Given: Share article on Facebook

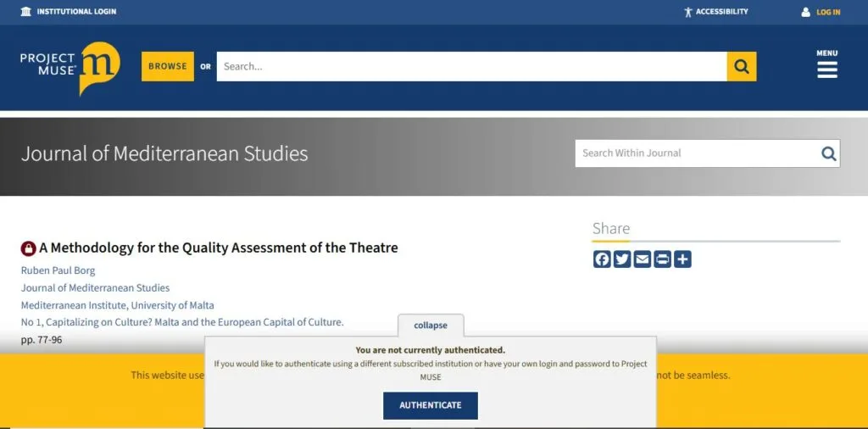Looking at the screenshot, I should [602, 259].
